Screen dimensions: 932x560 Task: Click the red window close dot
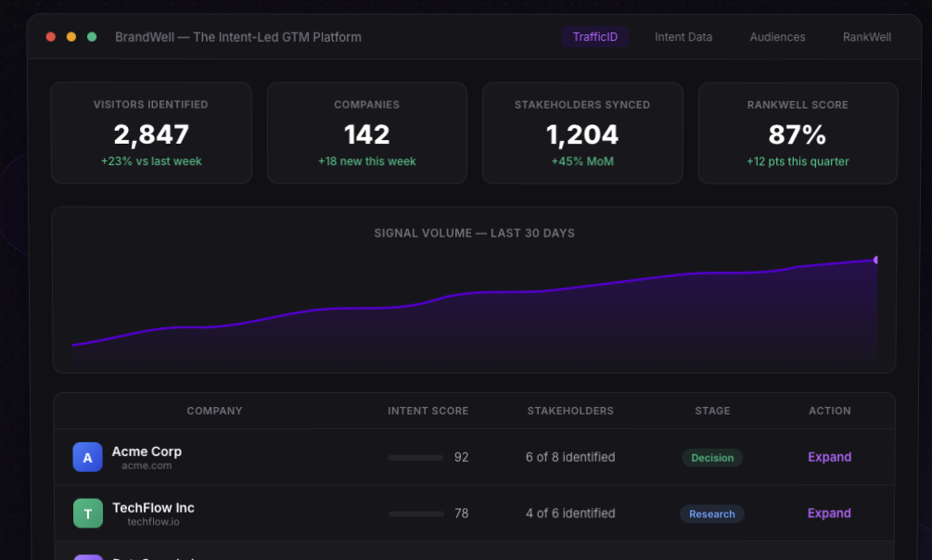point(51,37)
